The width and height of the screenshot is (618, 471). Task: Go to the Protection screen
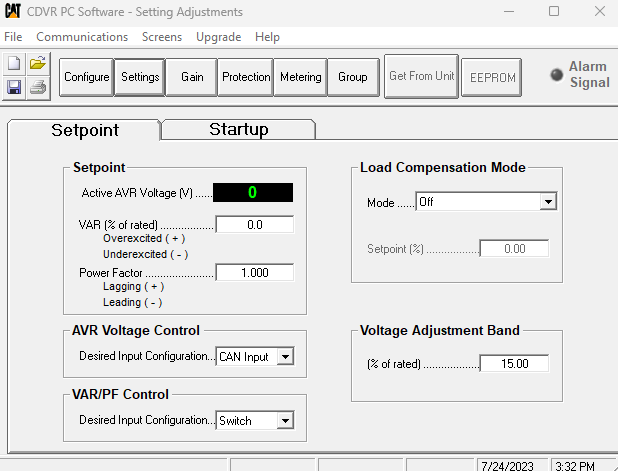point(246,77)
